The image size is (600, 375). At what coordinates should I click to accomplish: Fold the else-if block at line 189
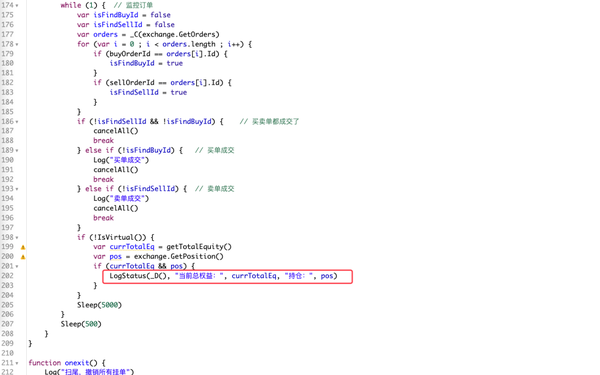click(x=17, y=150)
